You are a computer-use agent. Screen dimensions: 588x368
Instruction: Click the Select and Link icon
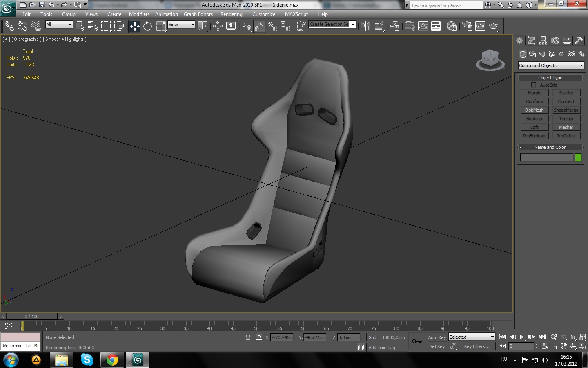(9, 27)
